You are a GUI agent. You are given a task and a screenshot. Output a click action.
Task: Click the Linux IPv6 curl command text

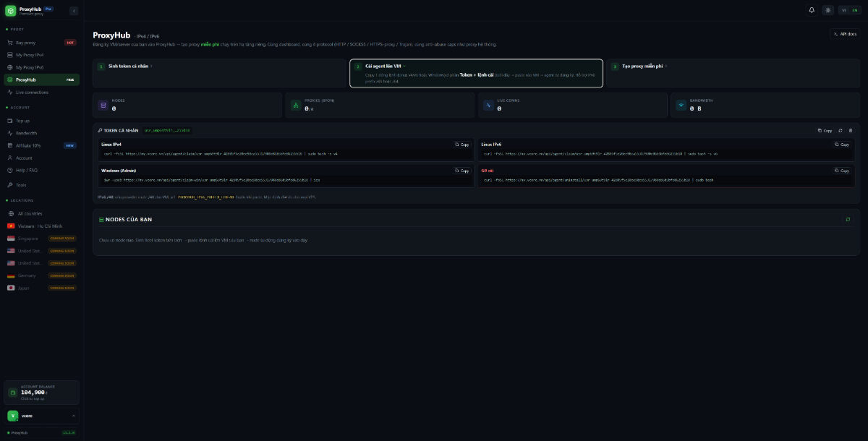601,153
